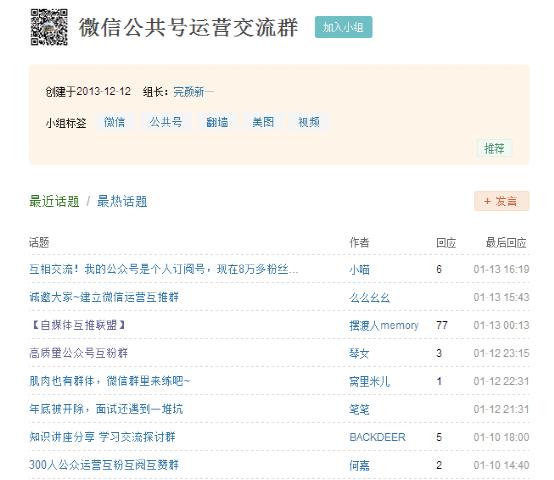
Task: Open topic 知识讲座分享 学习交流探讨群
Action: 102,437
